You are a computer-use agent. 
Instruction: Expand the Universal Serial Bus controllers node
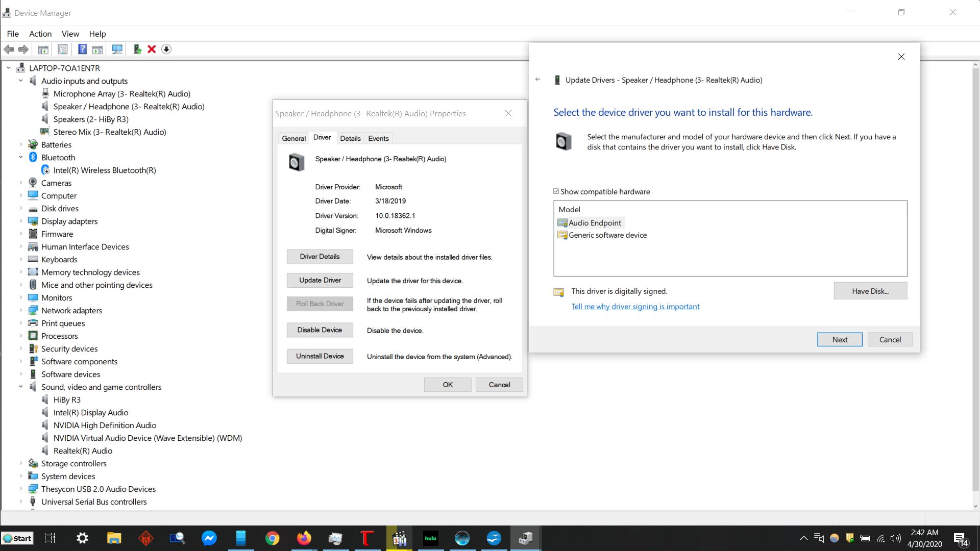click(x=20, y=502)
